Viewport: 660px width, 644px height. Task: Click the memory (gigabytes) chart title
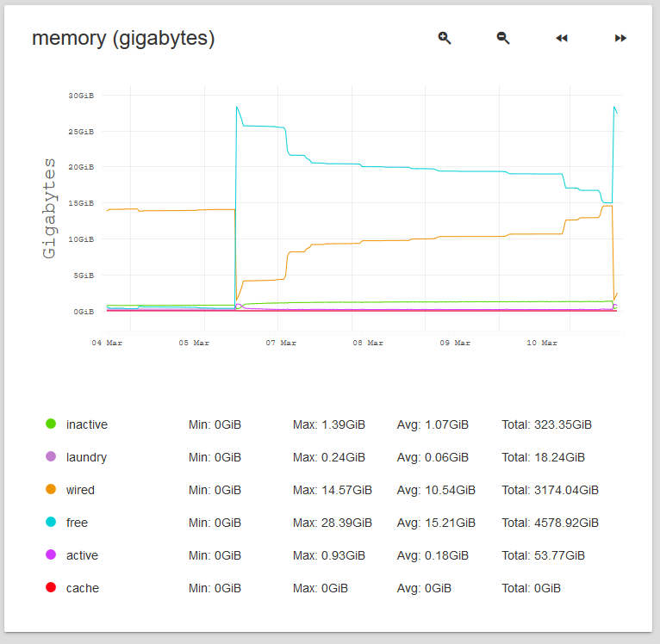(x=123, y=39)
